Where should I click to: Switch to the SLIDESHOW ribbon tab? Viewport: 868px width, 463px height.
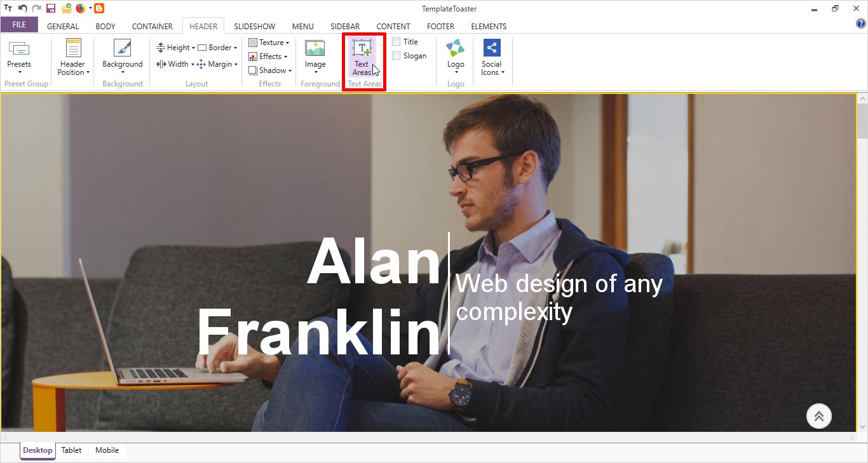254,27
